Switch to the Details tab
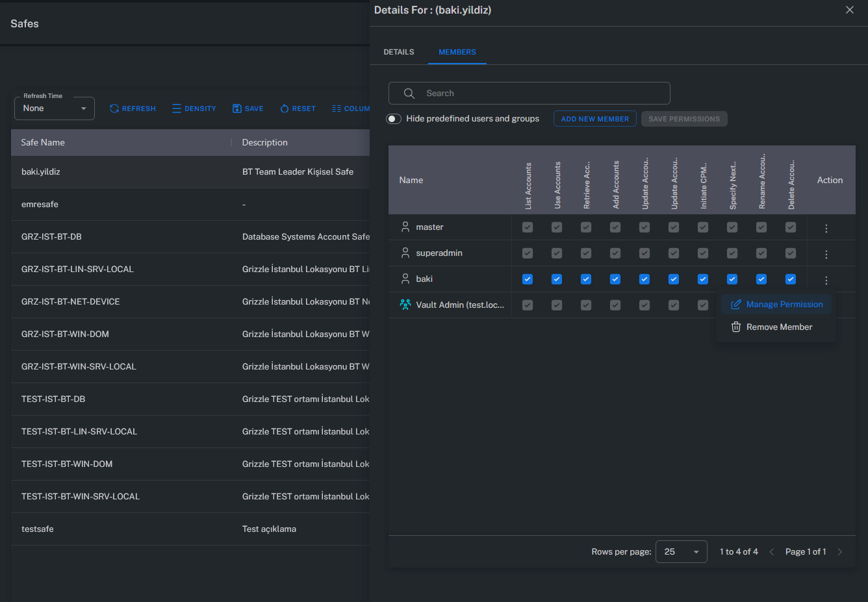Image resolution: width=868 pixels, height=602 pixels. click(399, 52)
